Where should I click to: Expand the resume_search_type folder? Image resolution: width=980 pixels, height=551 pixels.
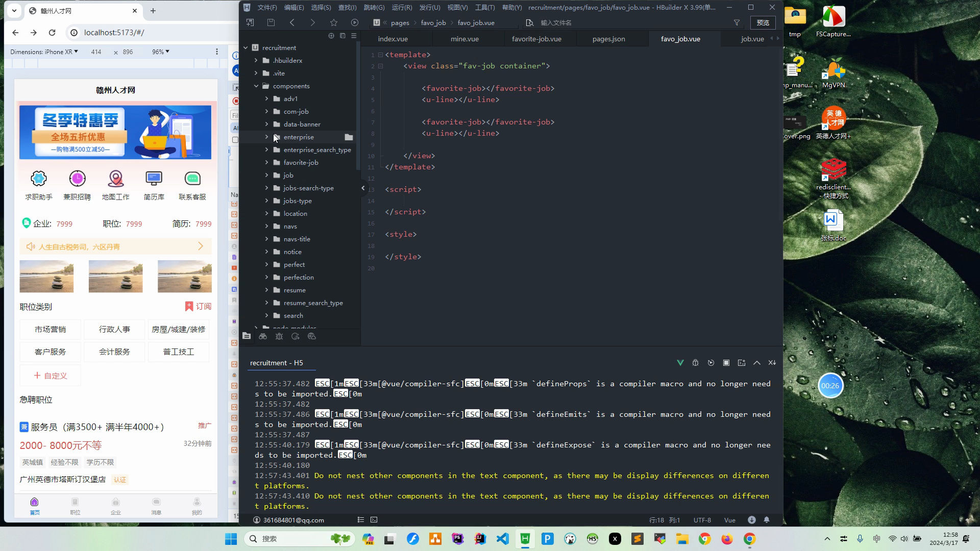[x=266, y=303]
